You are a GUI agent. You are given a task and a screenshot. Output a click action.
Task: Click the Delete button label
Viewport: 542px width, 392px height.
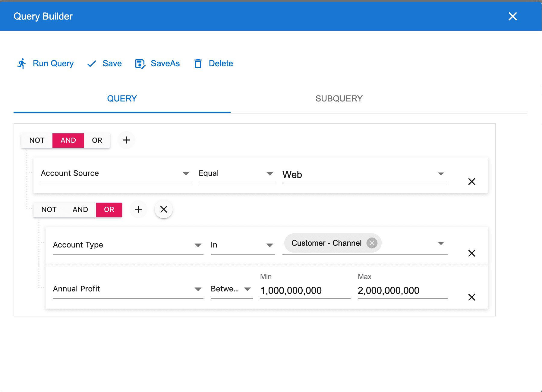pyautogui.click(x=221, y=64)
